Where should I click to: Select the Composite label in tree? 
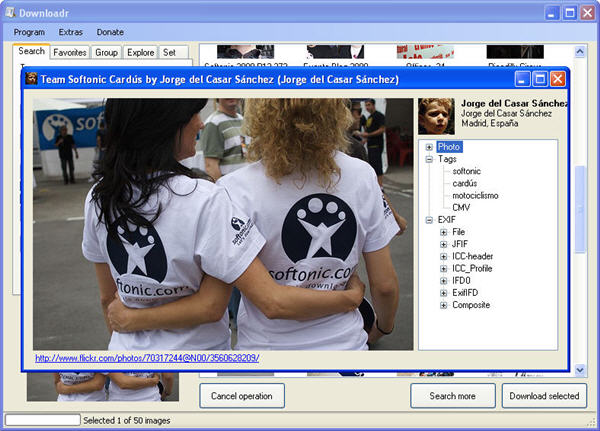click(471, 305)
